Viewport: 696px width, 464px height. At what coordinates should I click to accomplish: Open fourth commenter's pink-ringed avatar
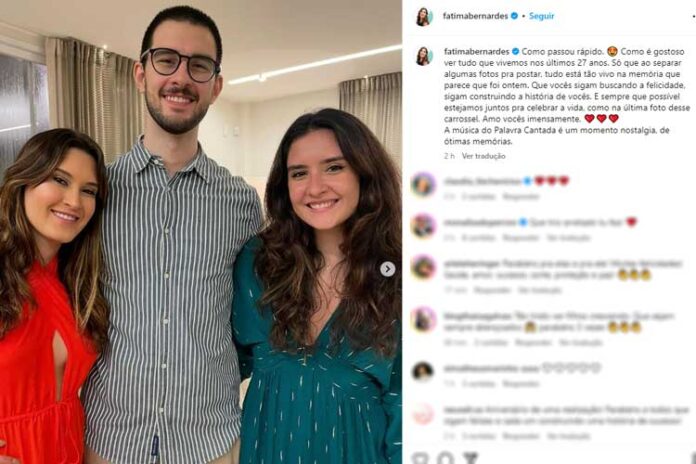(x=423, y=320)
